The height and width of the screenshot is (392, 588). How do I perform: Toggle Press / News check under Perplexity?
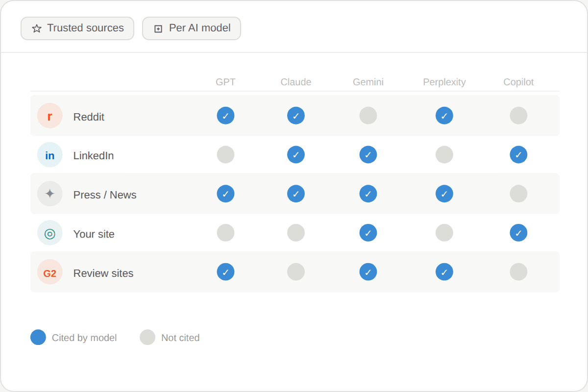(444, 194)
